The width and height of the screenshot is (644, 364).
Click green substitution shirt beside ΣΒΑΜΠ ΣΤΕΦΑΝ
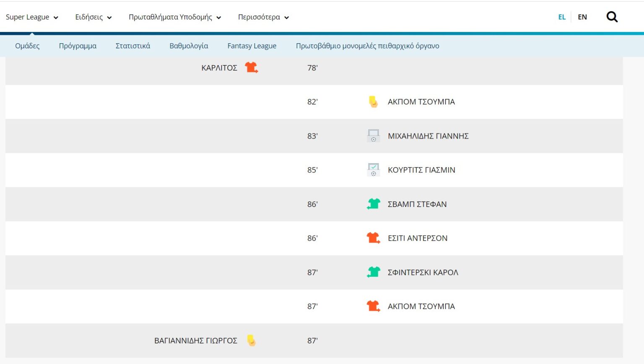[x=373, y=204]
